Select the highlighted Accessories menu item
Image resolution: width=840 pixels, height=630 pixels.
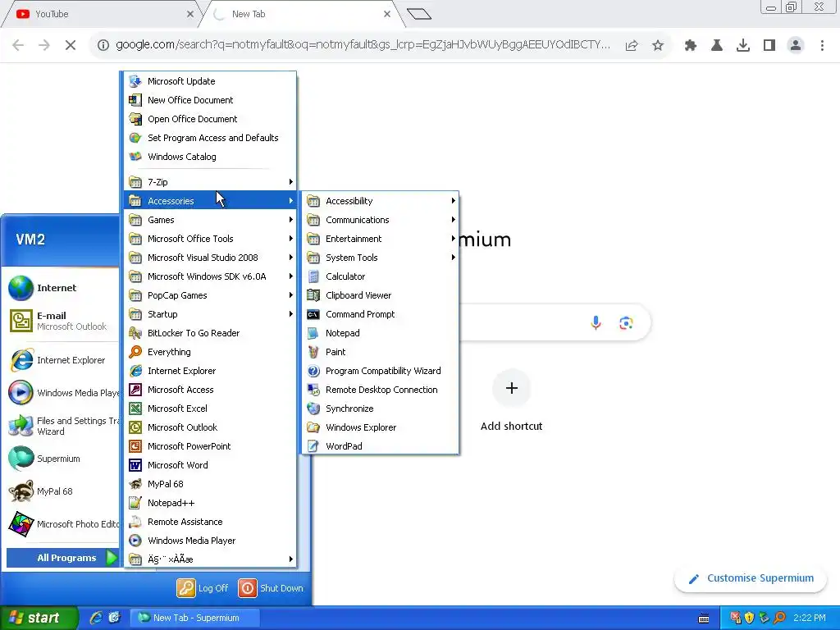click(x=210, y=201)
